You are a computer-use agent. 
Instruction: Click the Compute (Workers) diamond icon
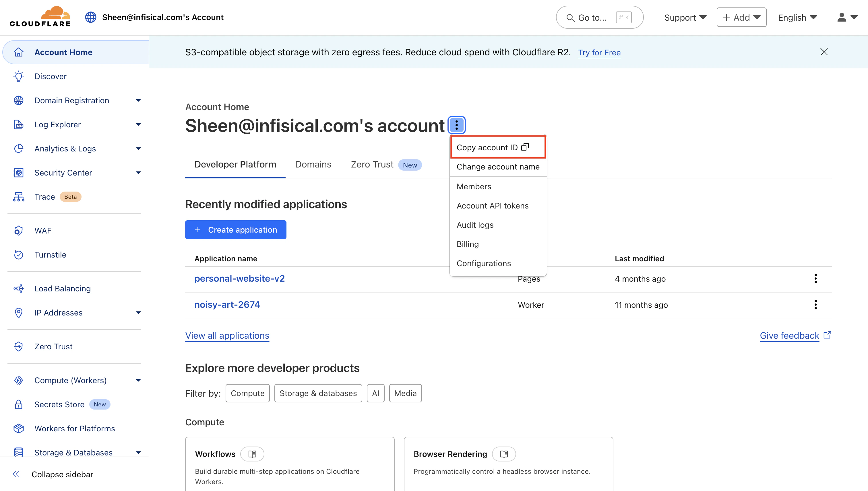19,380
